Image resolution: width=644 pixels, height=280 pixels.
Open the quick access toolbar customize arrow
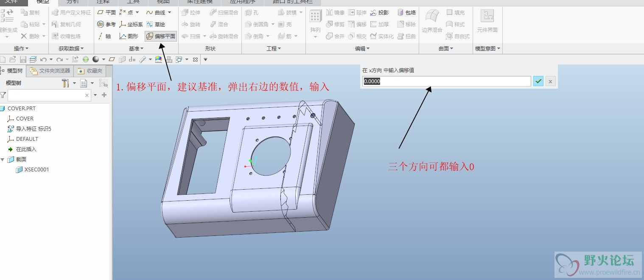[205, 59]
